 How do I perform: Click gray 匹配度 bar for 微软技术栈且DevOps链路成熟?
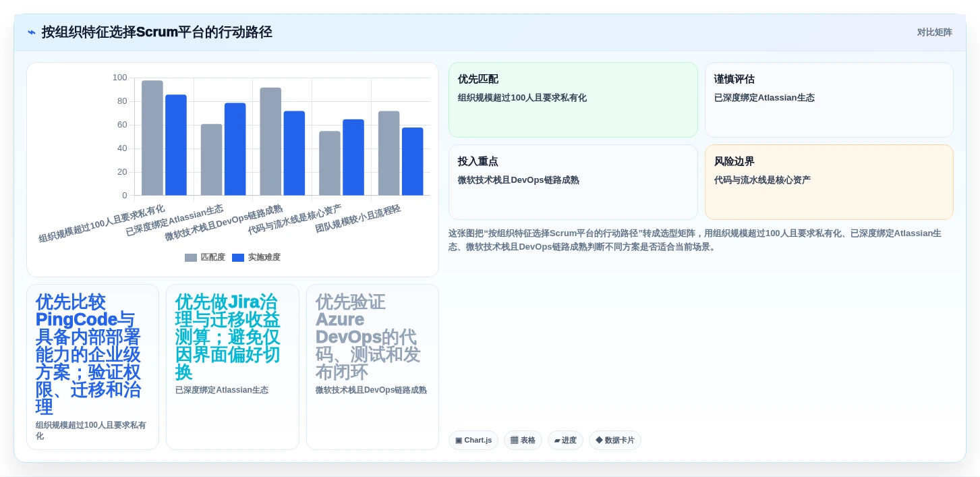[270, 142]
